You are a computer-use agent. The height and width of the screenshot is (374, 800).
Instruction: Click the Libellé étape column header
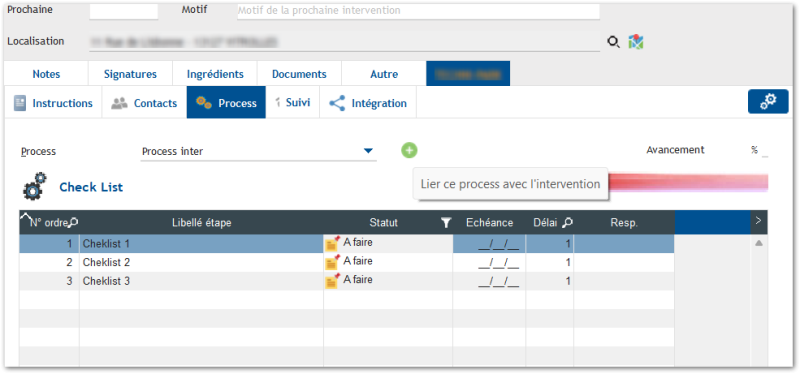pyautogui.click(x=202, y=222)
